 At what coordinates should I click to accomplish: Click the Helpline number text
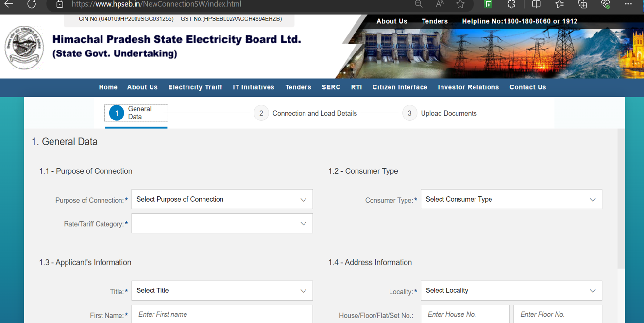[520, 21]
